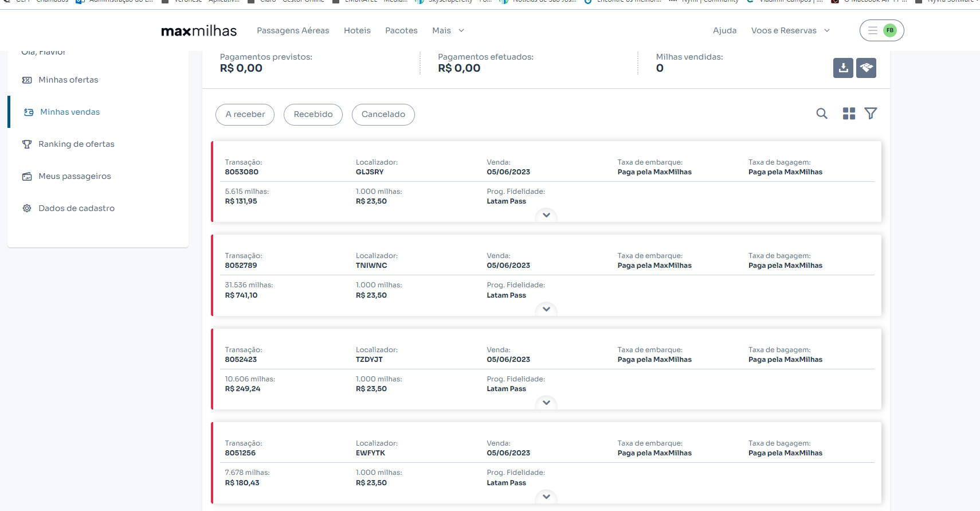980x511 pixels.
Task: Open Passagens Aéreas in top navigation
Action: [293, 30]
